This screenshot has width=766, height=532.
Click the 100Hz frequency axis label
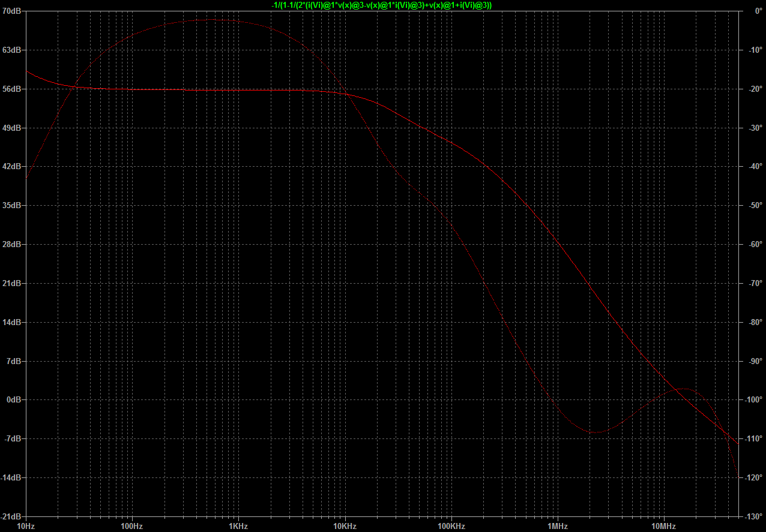(x=131, y=526)
